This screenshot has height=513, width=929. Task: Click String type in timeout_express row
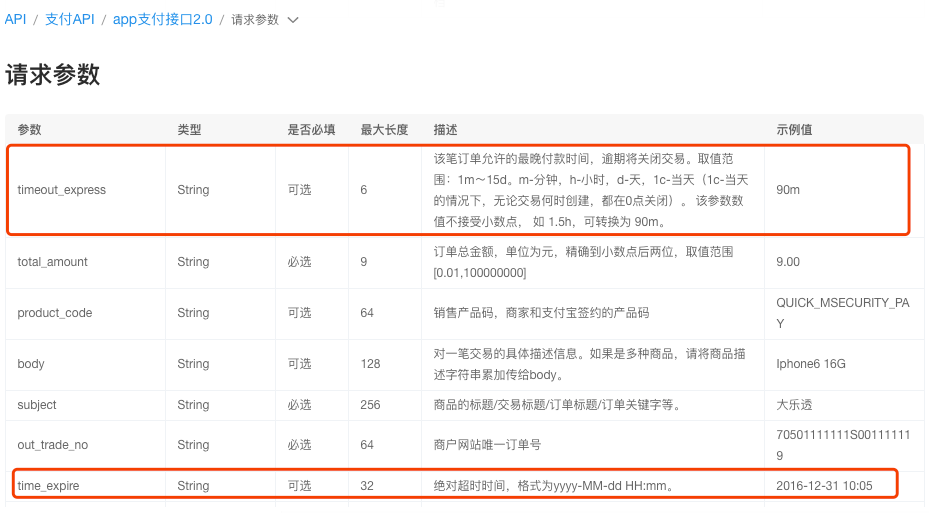click(x=193, y=190)
